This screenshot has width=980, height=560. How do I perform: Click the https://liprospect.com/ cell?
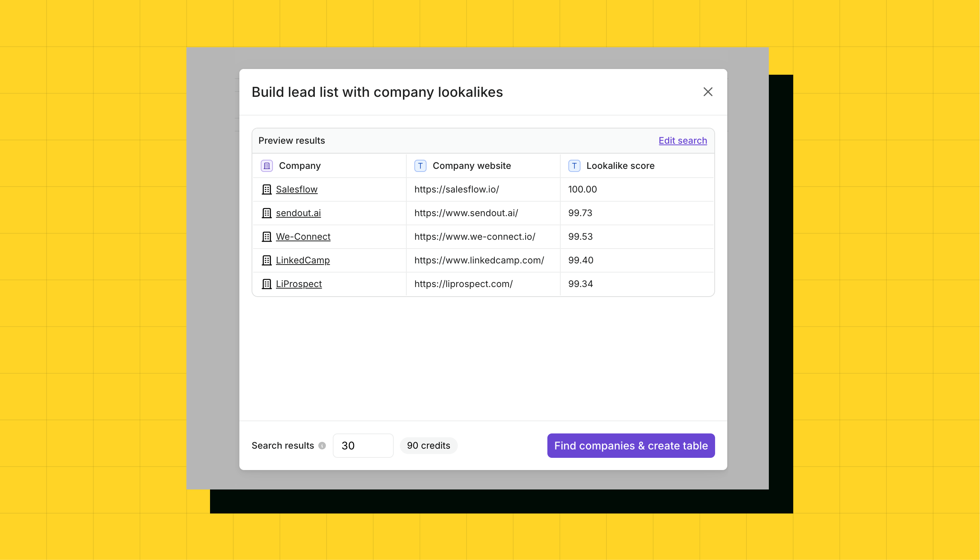[x=483, y=284]
